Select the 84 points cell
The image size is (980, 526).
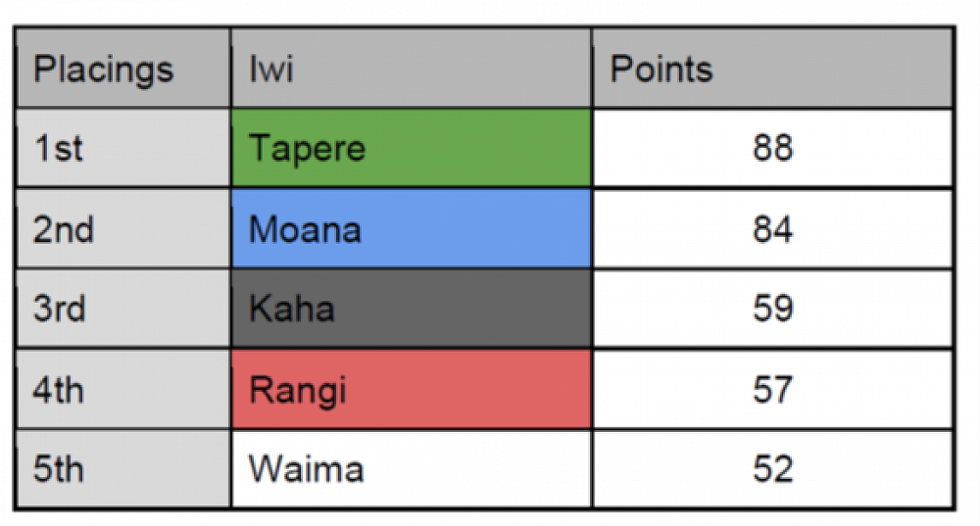click(772, 229)
